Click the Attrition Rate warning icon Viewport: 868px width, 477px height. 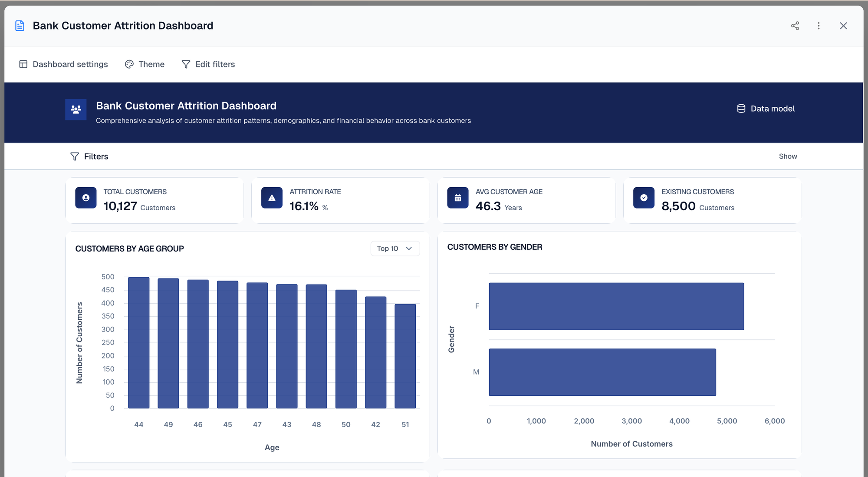point(272,198)
